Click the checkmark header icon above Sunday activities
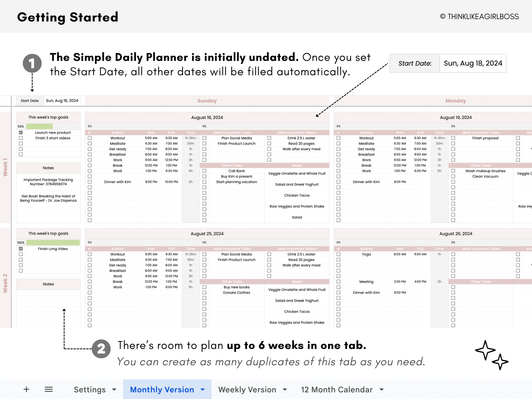Viewport: 532px width, 399px height. pyautogui.click(x=90, y=133)
